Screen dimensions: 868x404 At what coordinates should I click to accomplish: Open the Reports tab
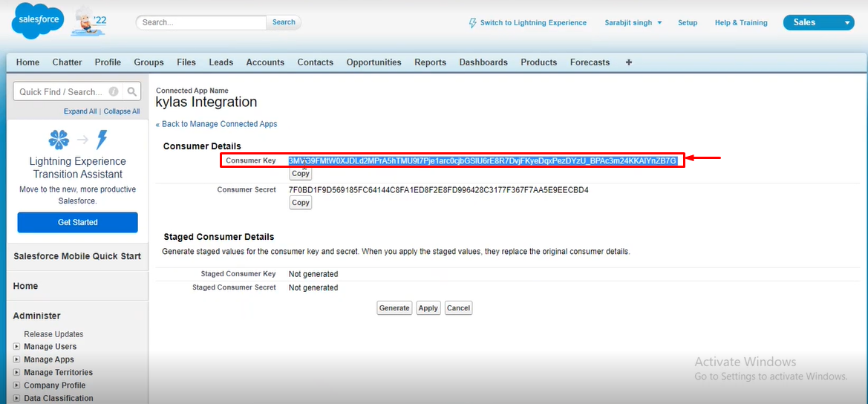point(431,62)
